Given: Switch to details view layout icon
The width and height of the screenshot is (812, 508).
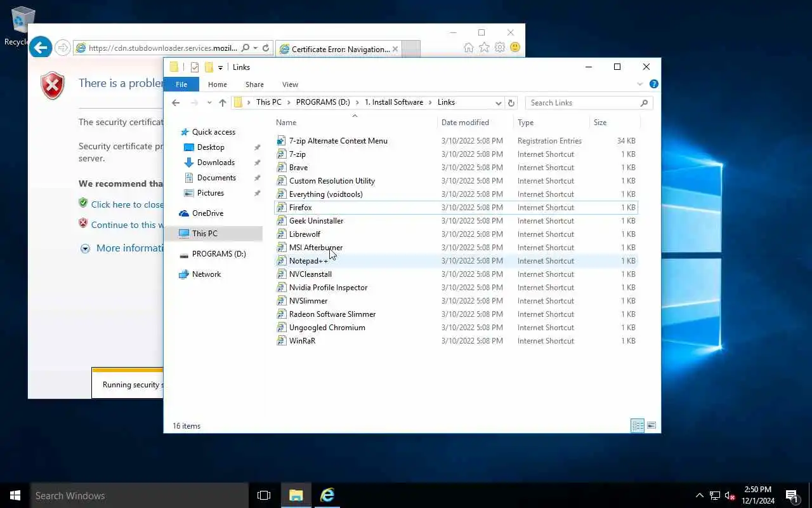Looking at the screenshot, I should click(638, 425).
